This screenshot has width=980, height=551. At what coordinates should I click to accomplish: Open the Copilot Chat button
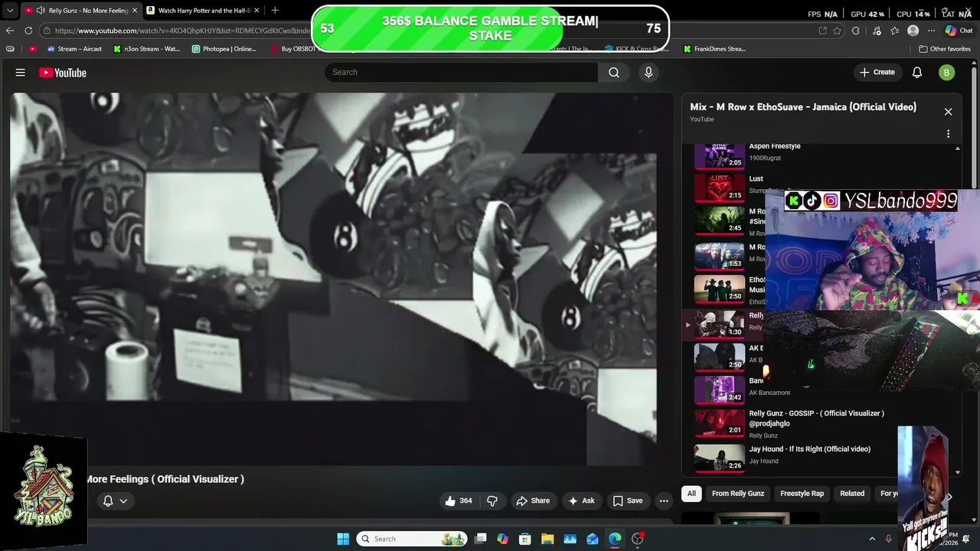point(960,31)
